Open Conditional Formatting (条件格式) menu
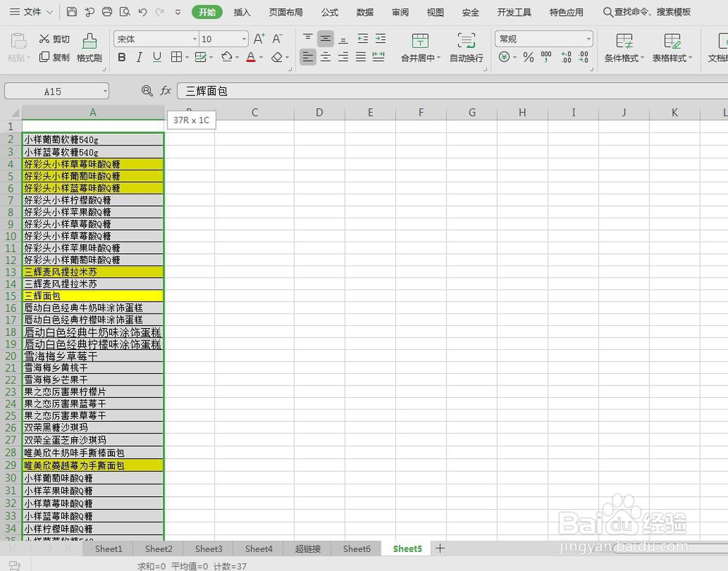728x571 pixels. tap(624, 48)
